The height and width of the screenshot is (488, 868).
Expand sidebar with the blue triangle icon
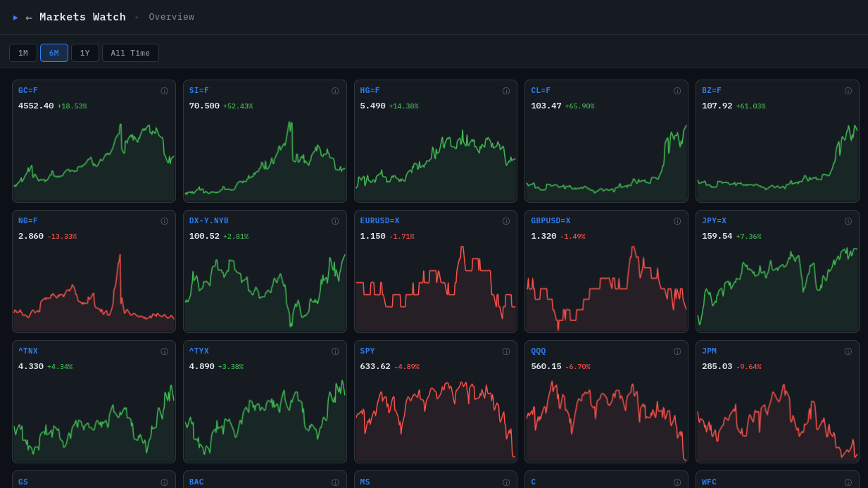pos(15,18)
